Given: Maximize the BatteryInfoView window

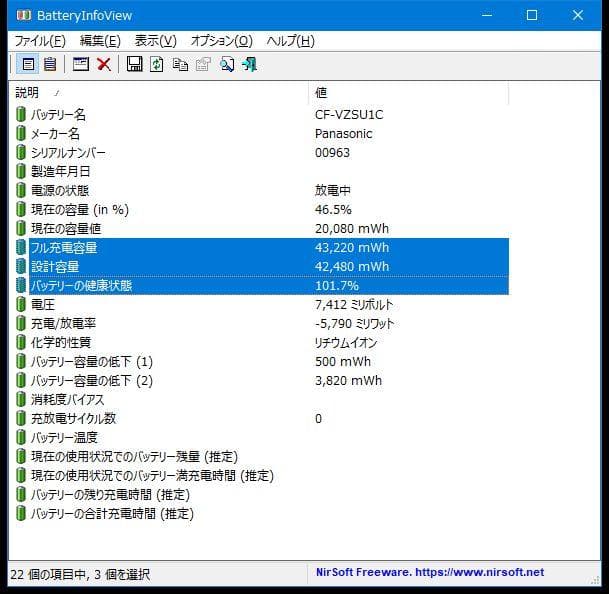Looking at the screenshot, I should coord(532,16).
